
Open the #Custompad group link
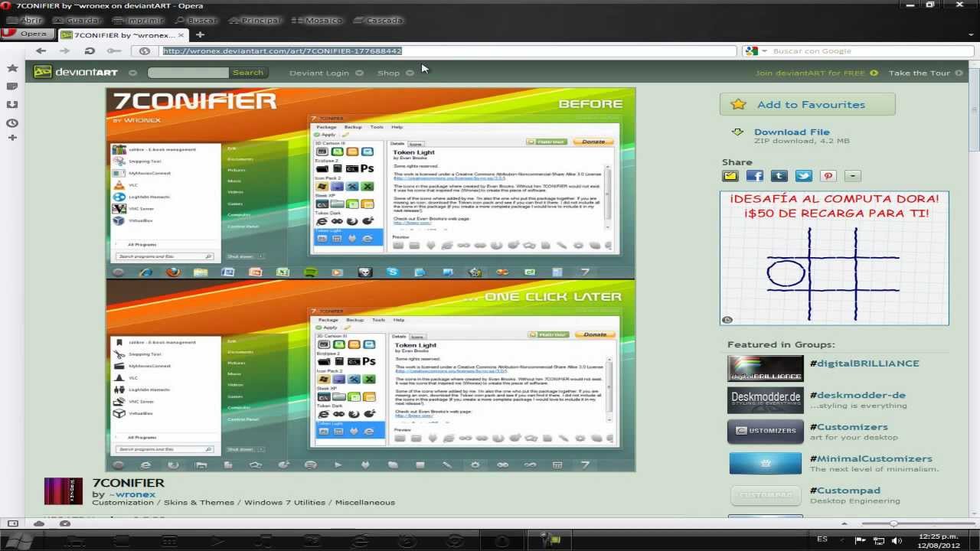tap(845, 491)
